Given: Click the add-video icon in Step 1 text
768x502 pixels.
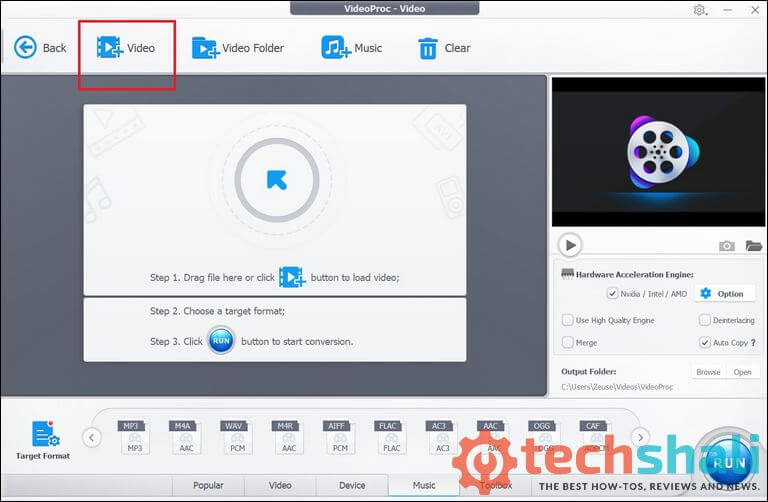Looking at the screenshot, I should pyautogui.click(x=292, y=277).
